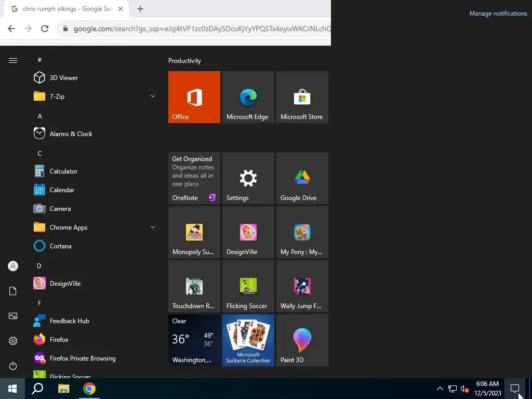Open the Flicking Soccer list entry

pyautogui.click(x=95, y=374)
